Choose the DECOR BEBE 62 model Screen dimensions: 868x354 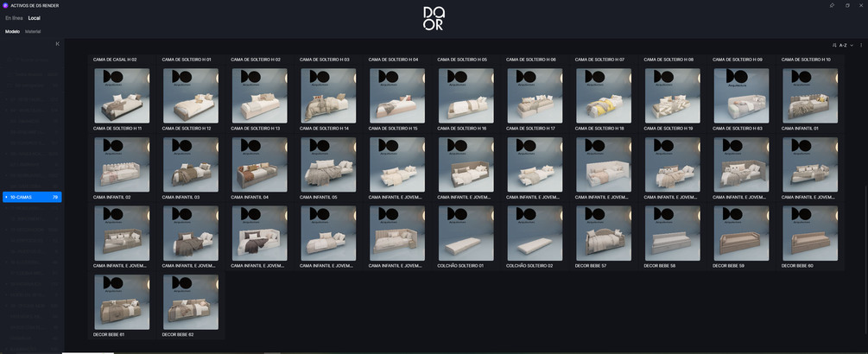190,302
